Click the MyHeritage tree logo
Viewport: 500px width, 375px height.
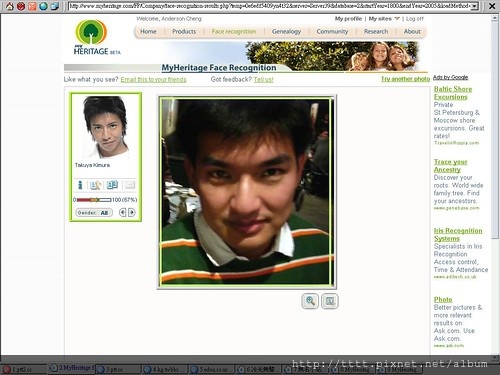(91, 32)
